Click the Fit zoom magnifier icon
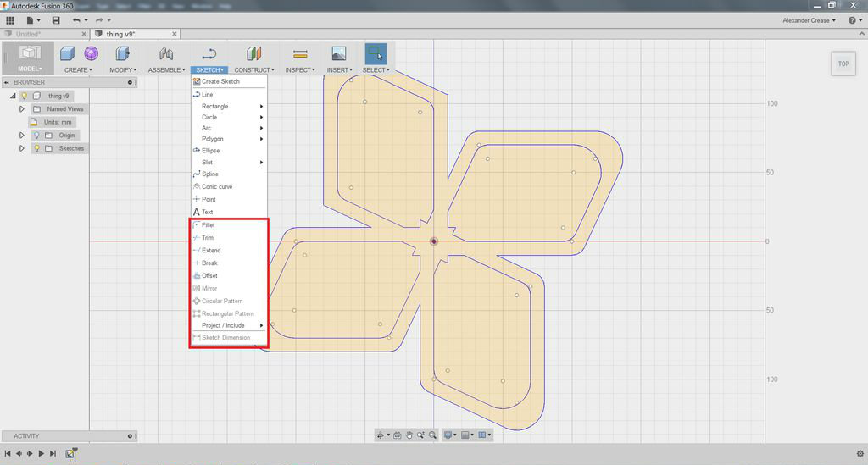This screenshot has width=868, height=465. click(432, 435)
